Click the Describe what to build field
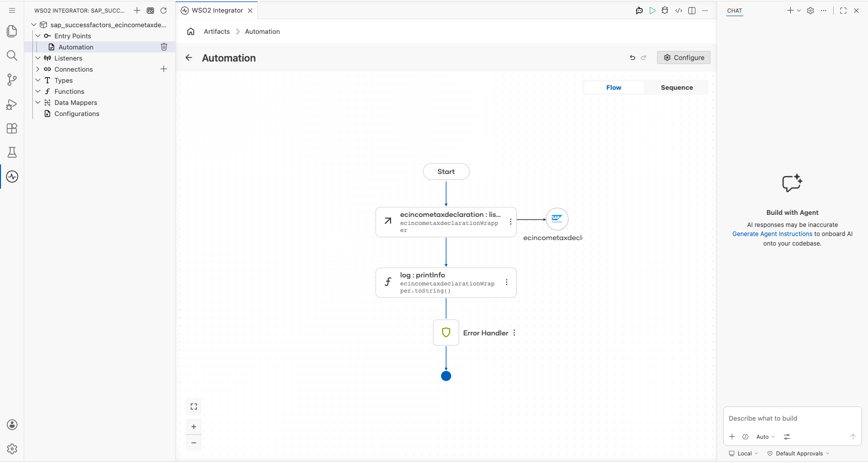868x463 pixels. [x=792, y=419]
